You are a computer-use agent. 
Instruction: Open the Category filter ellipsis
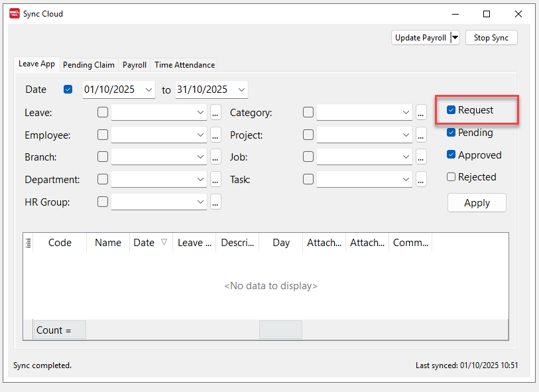(421, 112)
